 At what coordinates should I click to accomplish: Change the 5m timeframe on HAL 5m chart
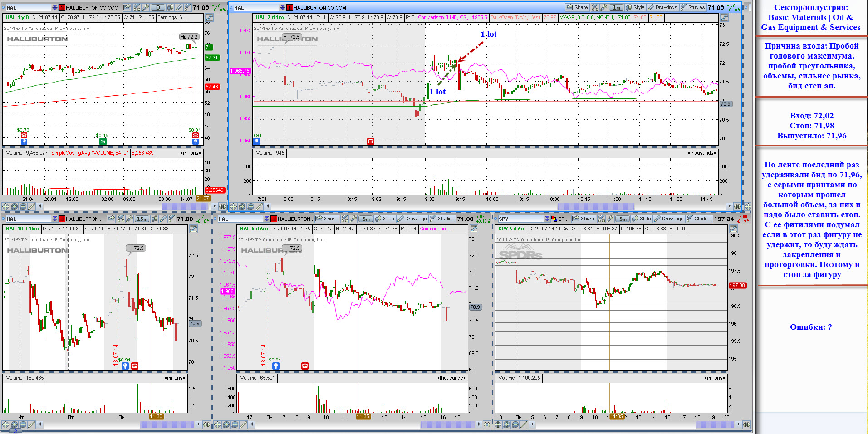pyautogui.click(x=366, y=219)
